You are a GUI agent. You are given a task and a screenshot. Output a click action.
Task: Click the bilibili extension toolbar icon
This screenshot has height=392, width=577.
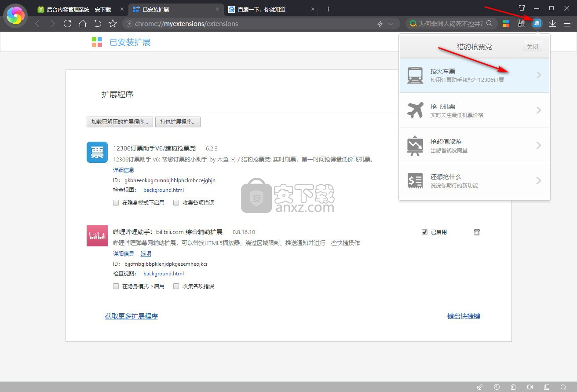click(x=522, y=24)
